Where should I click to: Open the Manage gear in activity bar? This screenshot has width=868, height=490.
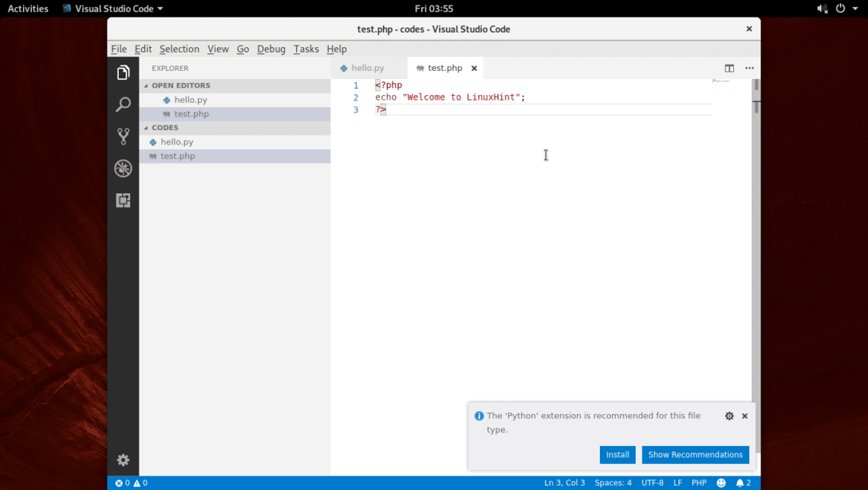tap(123, 460)
